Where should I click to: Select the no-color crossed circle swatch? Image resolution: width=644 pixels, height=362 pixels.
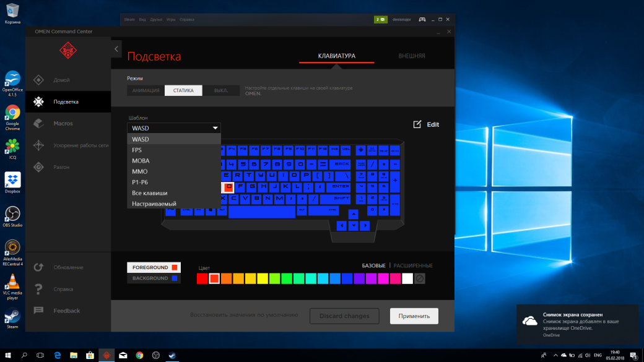pos(419,278)
